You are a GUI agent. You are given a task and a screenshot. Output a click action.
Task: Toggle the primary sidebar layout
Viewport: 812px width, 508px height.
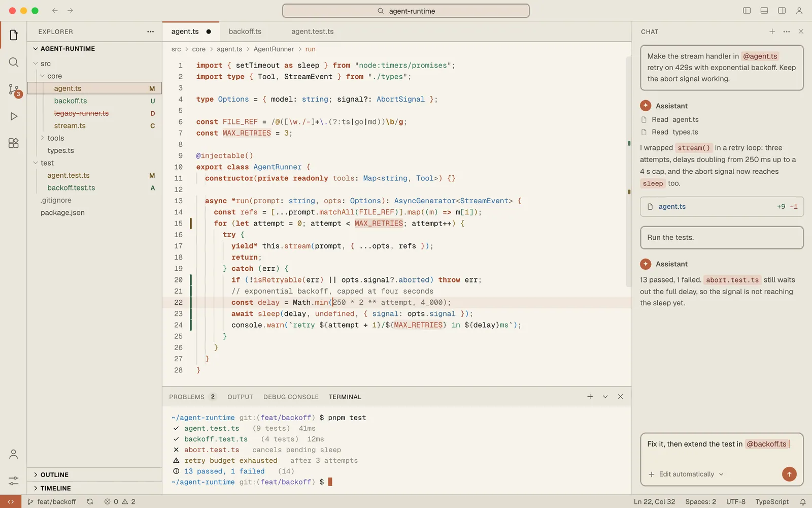(x=747, y=11)
